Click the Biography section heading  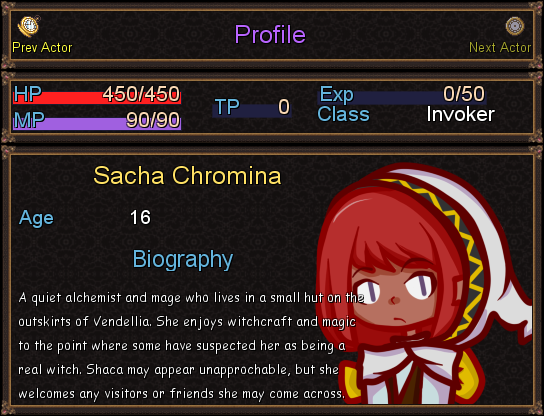coord(183,259)
